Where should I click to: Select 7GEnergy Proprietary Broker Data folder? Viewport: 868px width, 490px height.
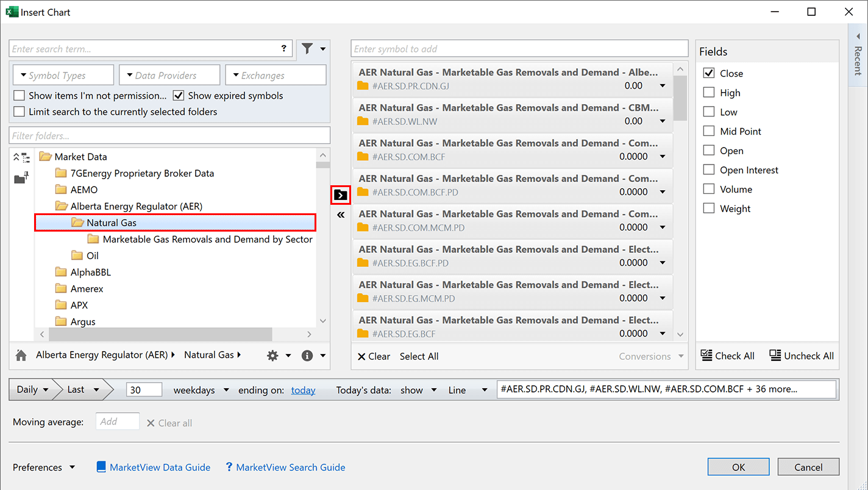(x=142, y=173)
